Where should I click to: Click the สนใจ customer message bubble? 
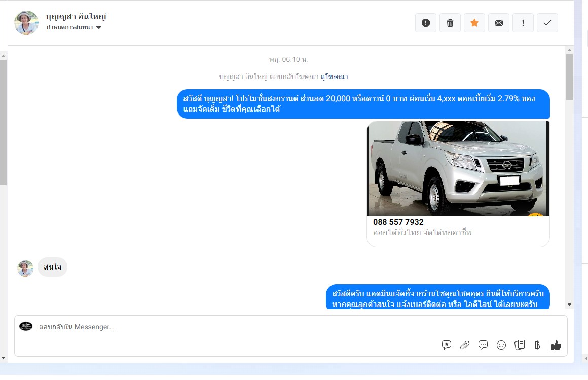[53, 267]
